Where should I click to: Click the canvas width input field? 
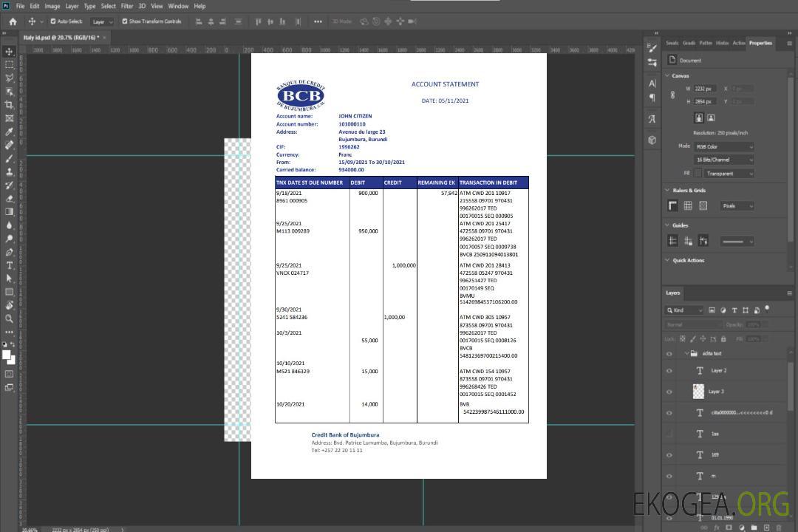click(x=705, y=89)
